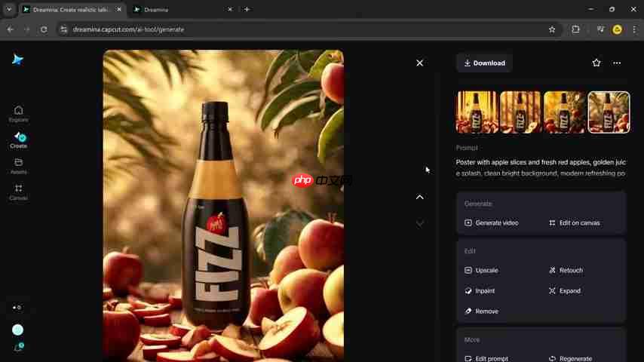
Task: Open the Explore section in the sidebar
Action: pyautogui.click(x=19, y=114)
